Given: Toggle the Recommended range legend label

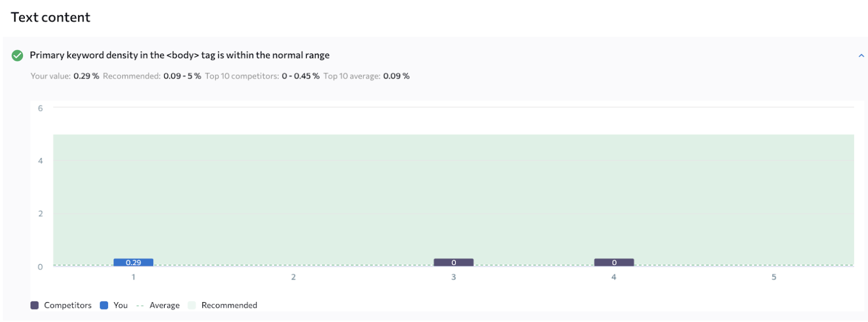Looking at the screenshot, I should (x=229, y=305).
